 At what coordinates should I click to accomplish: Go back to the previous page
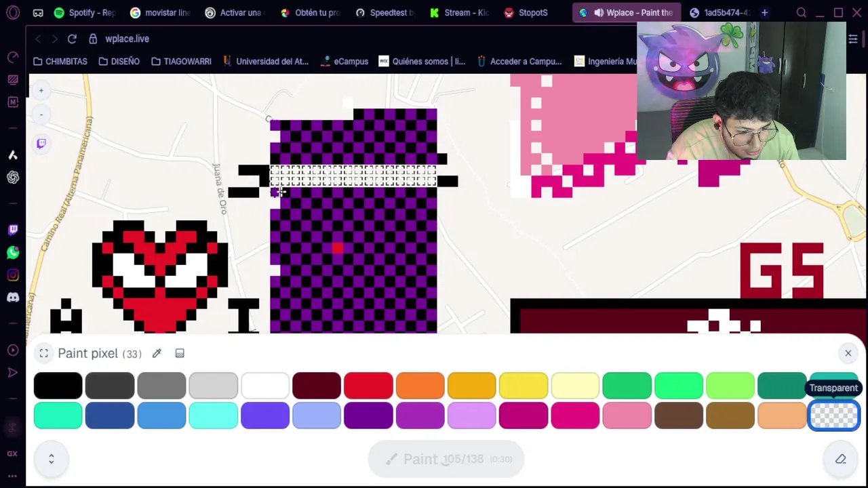pos(38,39)
